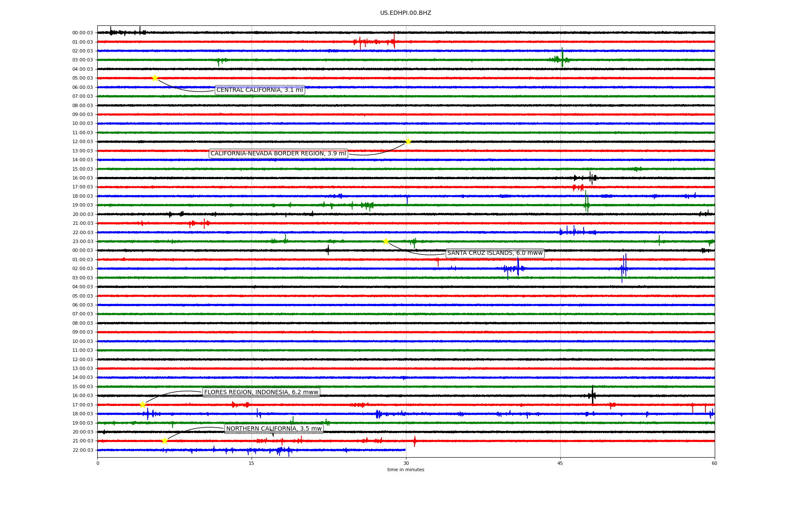The height and width of the screenshot is (508, 812).
Task: Click the topmost 00:00:03 trace time label
Action: click(x=82, y=33)
